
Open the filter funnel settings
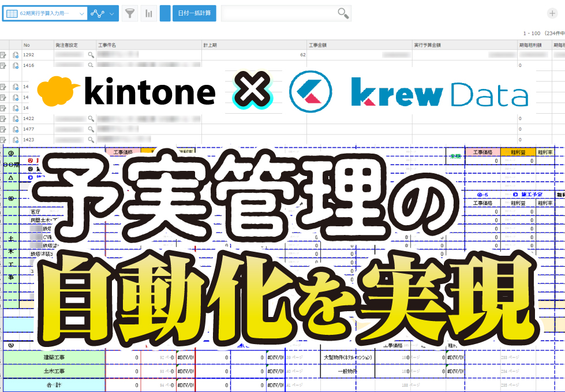click(130, 14)
